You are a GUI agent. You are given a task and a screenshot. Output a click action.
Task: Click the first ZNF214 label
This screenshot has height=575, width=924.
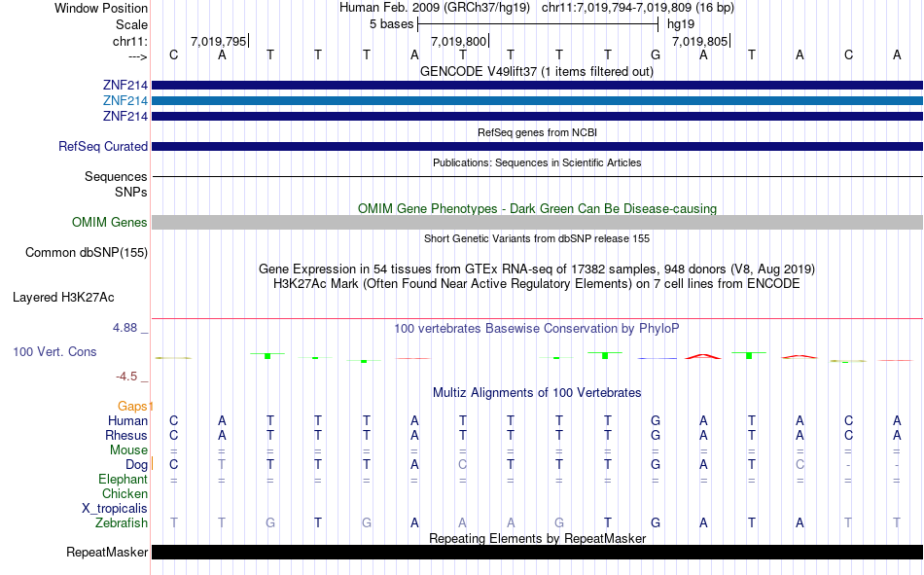(124, 86)
